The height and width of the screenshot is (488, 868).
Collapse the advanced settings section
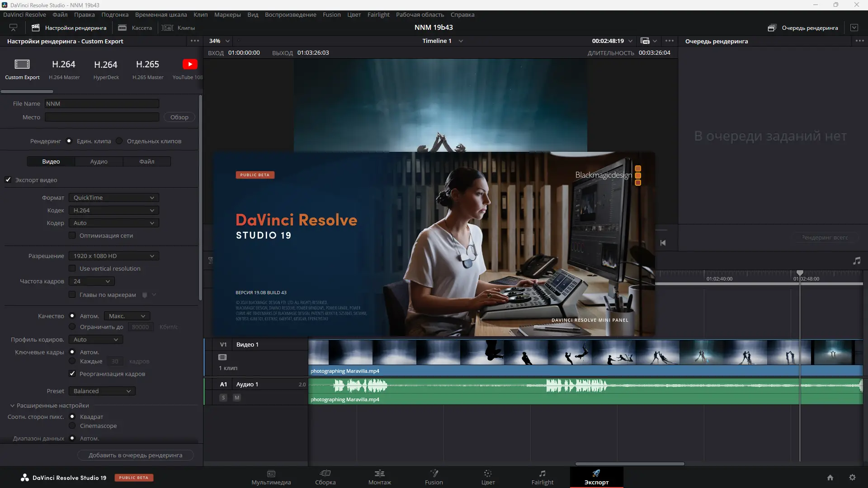[x=12, y=406]
